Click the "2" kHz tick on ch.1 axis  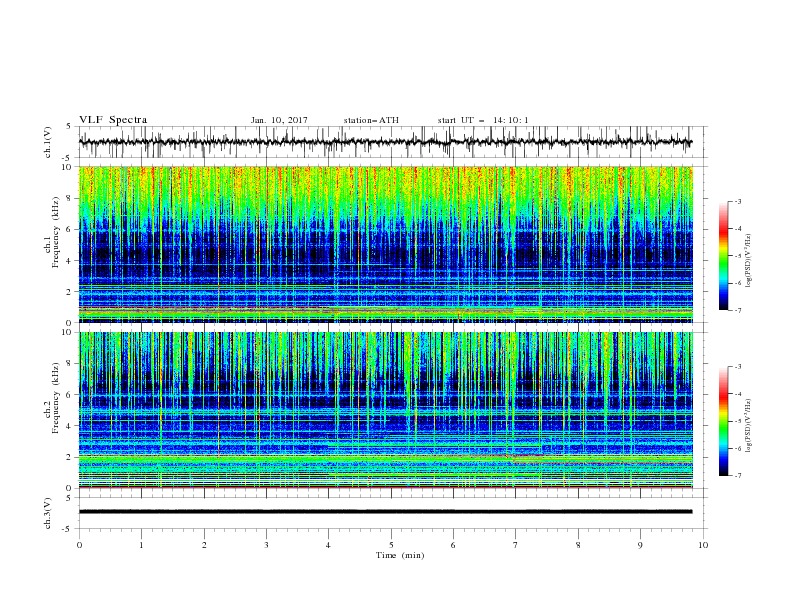(x=69, y=292)
